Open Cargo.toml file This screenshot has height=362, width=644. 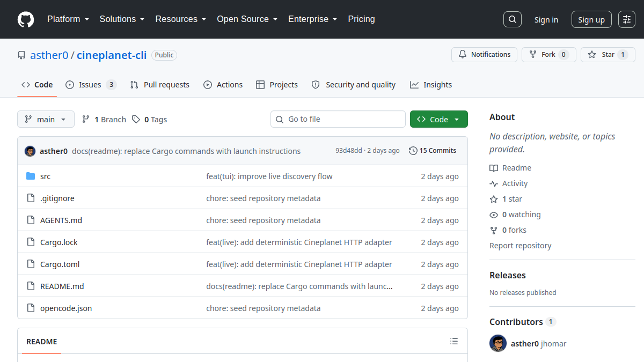60,264
